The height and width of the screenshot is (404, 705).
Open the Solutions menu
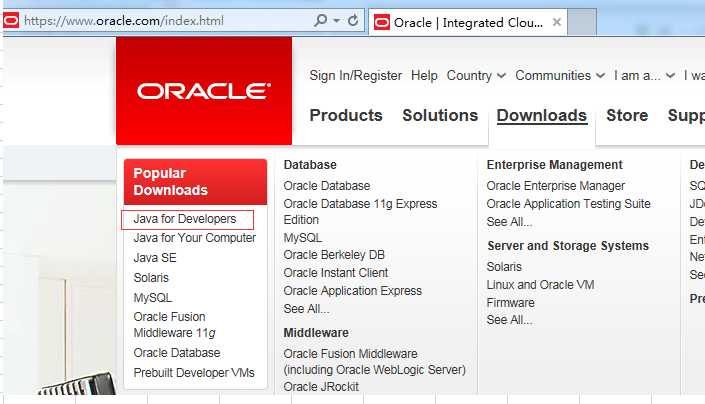440,115
